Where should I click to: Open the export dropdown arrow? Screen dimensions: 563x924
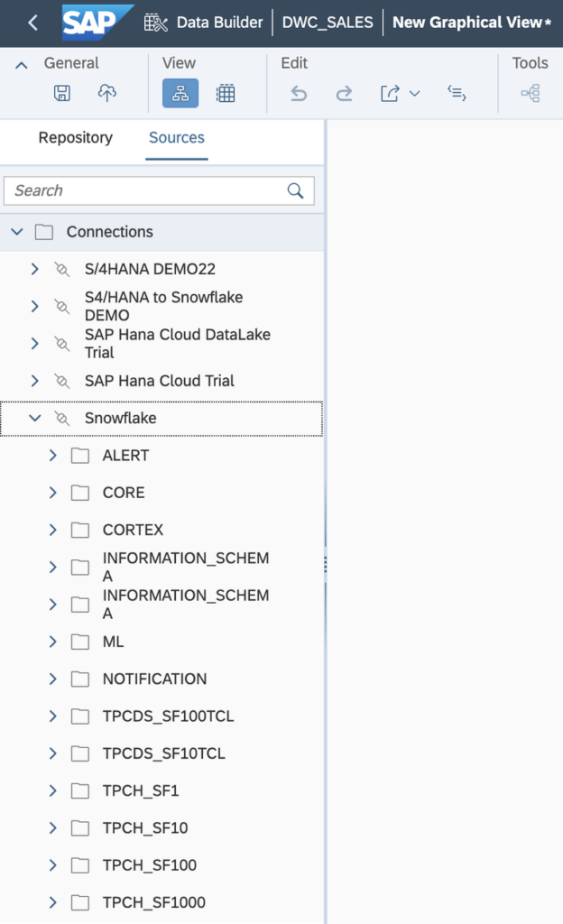pyautogui.click(x=415, y=93)
